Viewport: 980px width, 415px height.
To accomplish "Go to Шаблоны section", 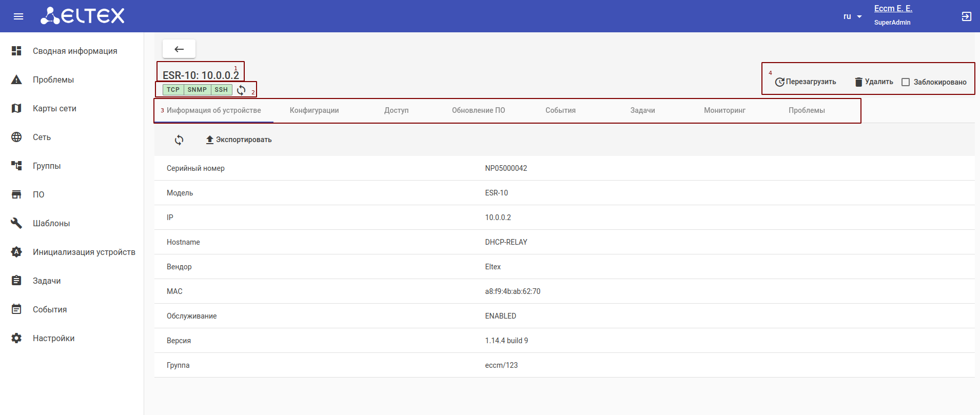I will pyautogui.click(x=51, y=223).
